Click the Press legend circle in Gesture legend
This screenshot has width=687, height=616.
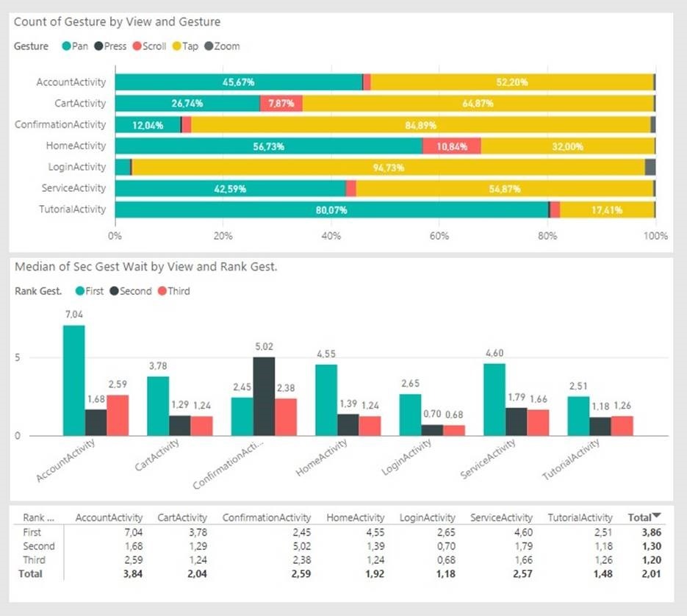(x=99, y=46)
